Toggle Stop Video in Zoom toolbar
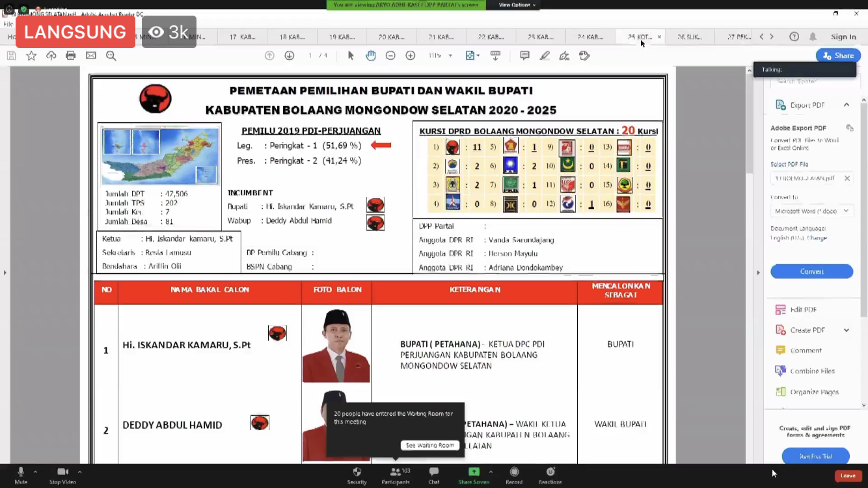 (x=62, y=474)
